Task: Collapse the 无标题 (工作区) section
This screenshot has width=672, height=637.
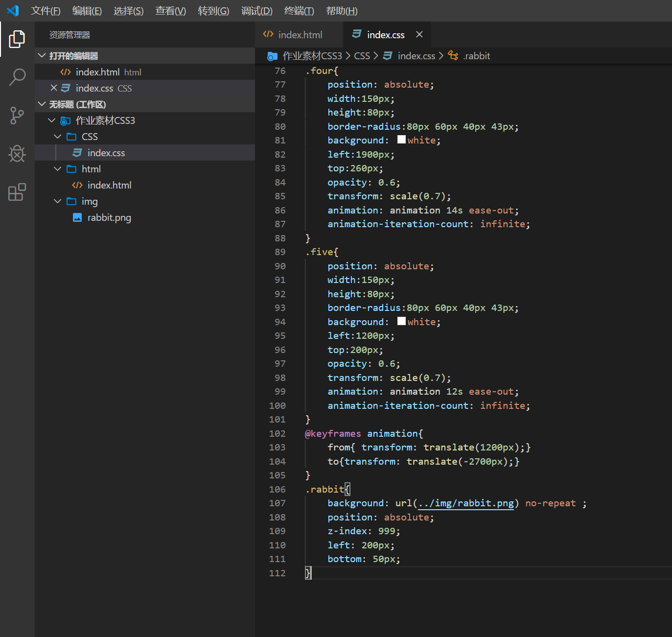Action: pos(42,104)
